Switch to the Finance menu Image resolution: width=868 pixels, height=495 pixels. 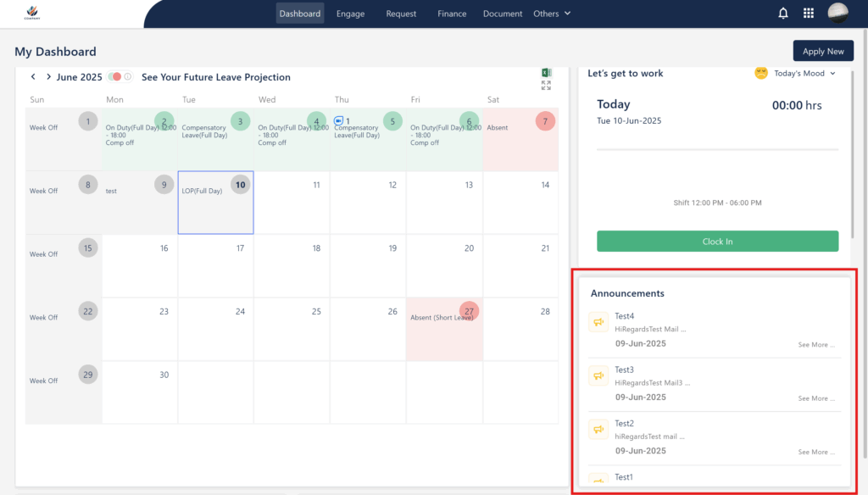[x=452, y=14]
